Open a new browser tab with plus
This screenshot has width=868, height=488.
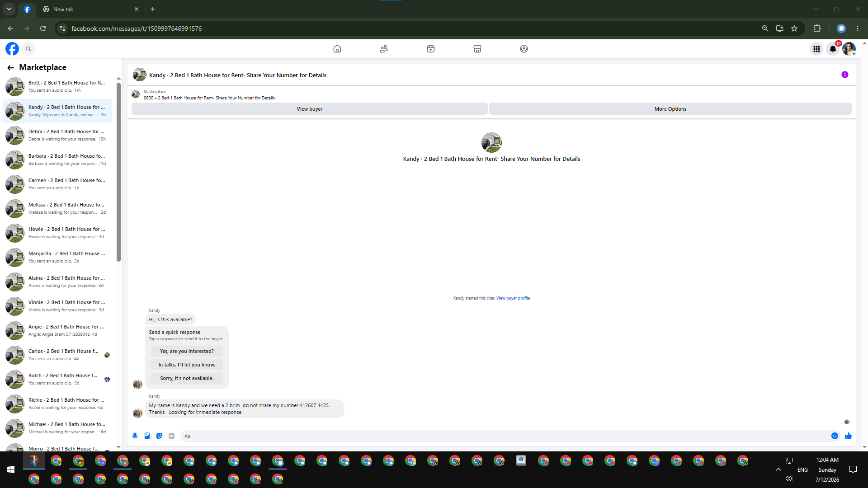pos(153,9)
